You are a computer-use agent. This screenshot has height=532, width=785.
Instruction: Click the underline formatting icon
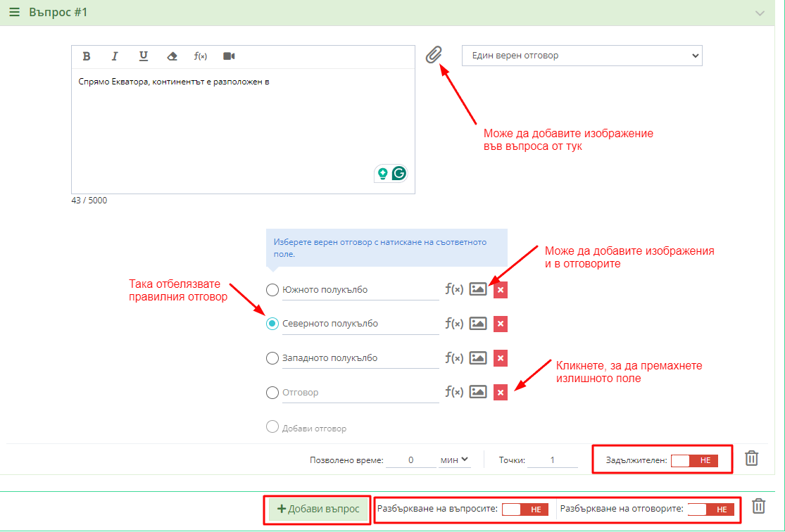click(144, 56)
